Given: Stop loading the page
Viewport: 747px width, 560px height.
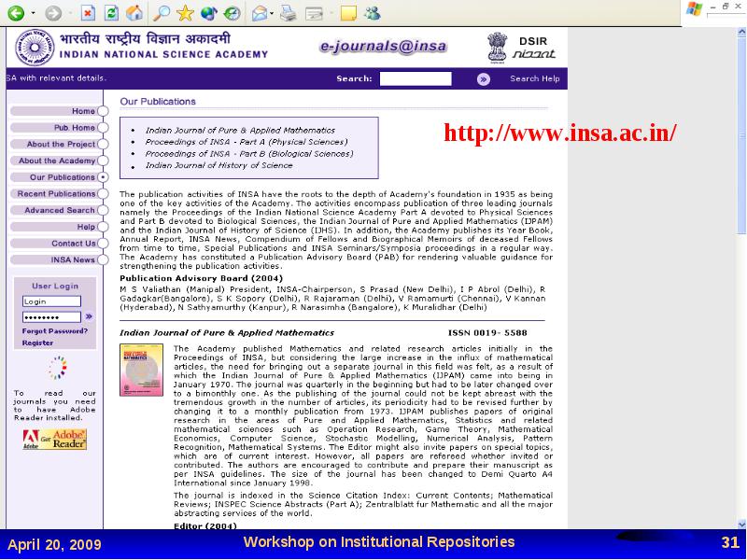Looking at the screenshot, I should pyautogui.click(x=88, y=13).
